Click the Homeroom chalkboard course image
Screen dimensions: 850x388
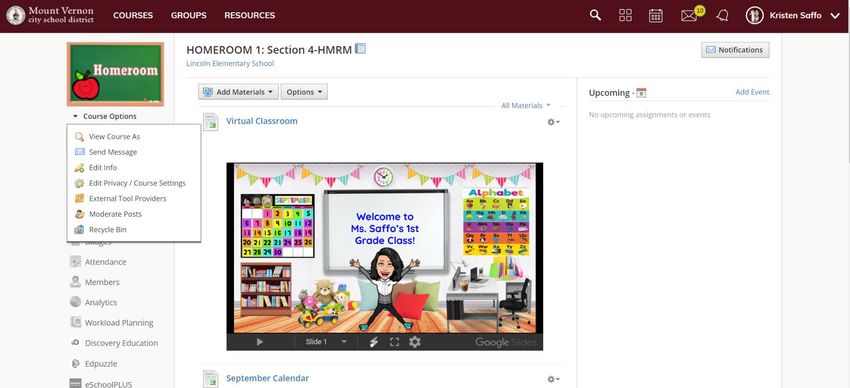(115, 74)
